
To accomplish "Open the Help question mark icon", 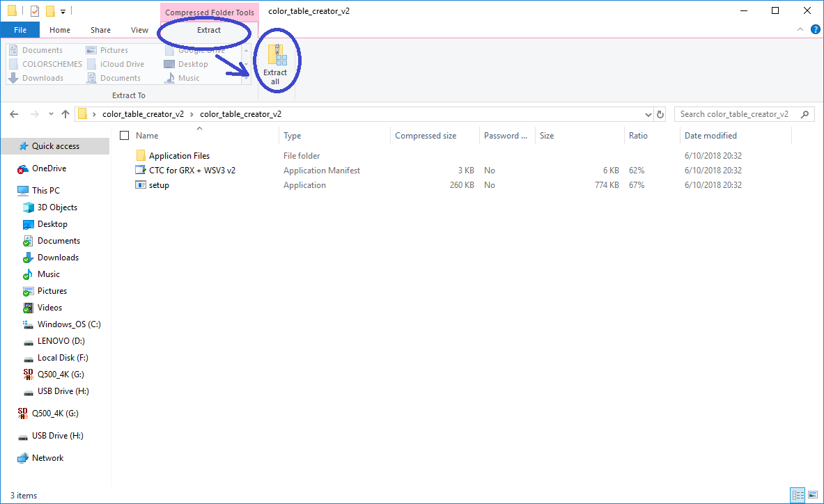I will point(816,29).
